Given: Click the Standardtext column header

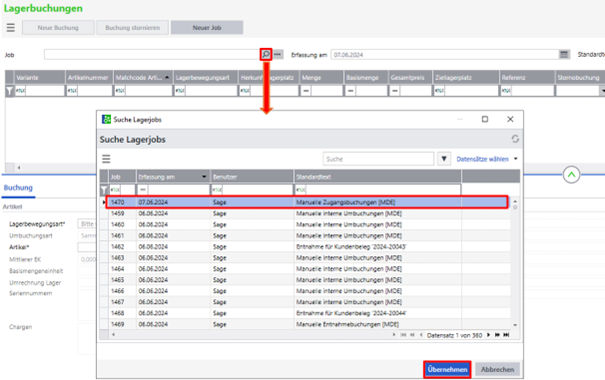Looking at the screenshot, I should 378,177.
